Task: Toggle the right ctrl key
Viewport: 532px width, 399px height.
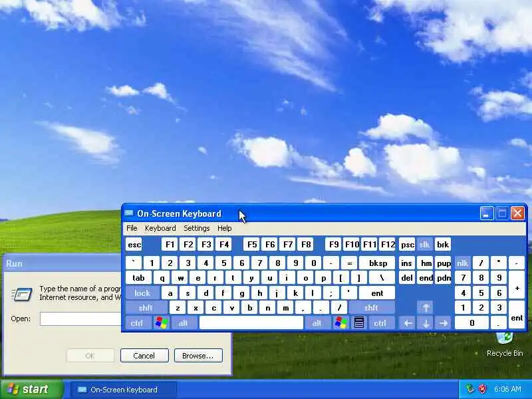Action: click(382, 323)
